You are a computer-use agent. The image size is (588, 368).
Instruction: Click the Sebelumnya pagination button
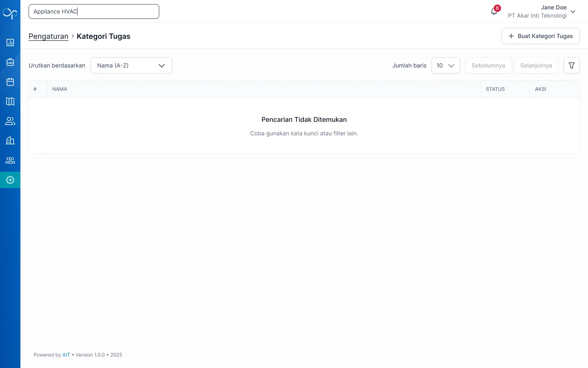(488, 65)
